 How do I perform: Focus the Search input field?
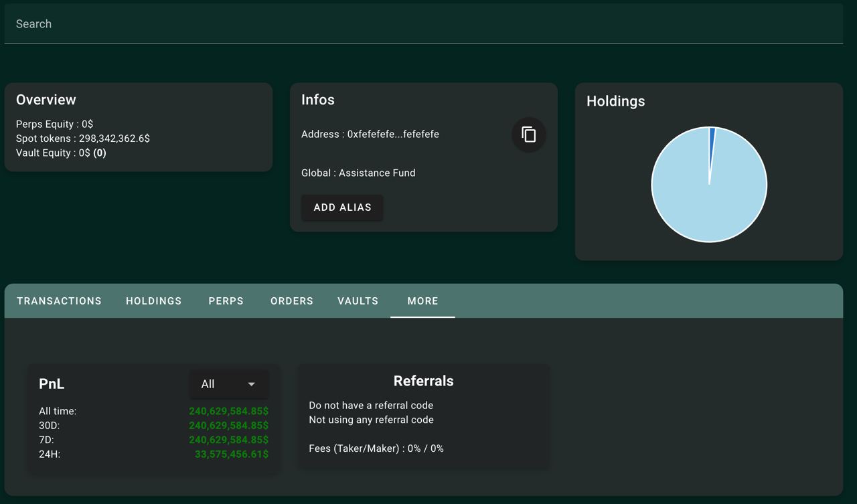(x=423, y=24)
